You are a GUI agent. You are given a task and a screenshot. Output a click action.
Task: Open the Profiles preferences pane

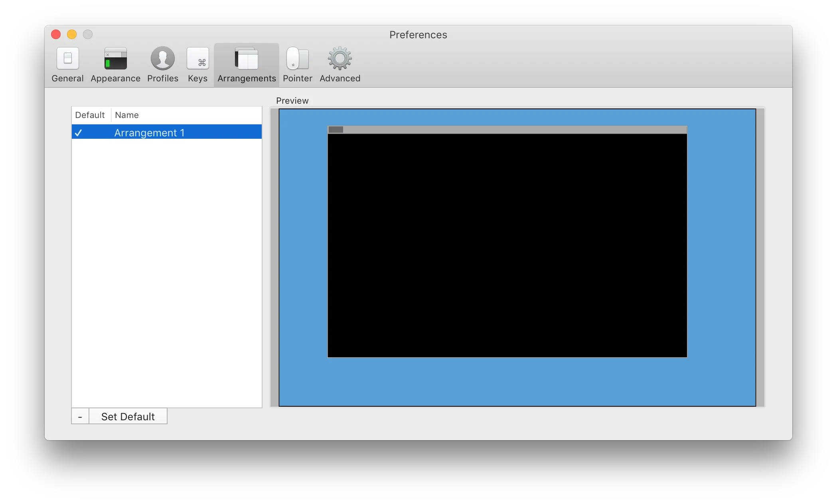coord(162,65)
